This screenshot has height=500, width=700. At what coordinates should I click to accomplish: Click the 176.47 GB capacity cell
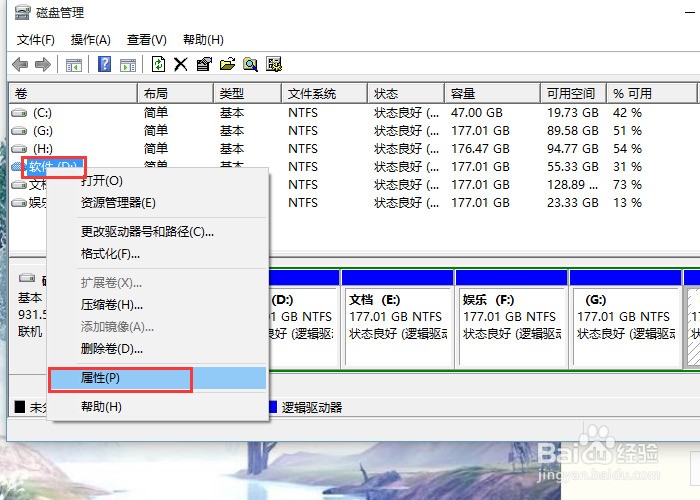point(480,149)
